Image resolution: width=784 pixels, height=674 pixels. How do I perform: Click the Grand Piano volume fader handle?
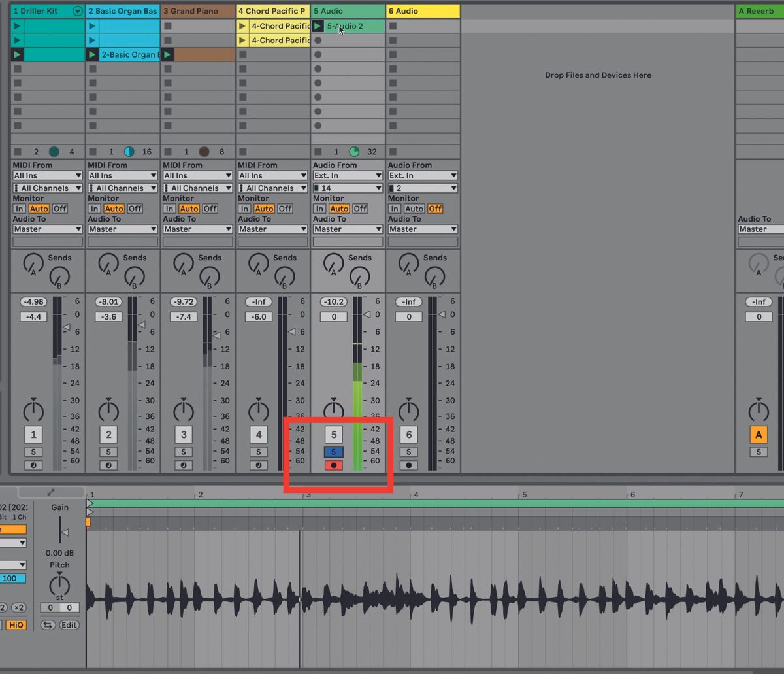click(x=216, y=335)
